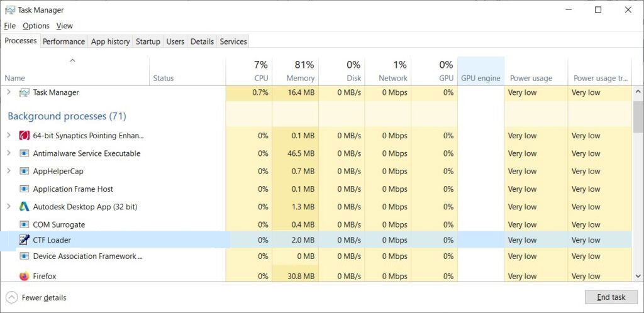Click the Antimalware Service Executable icon
Viewport: 644px width, 313px height.
tap(25, 153)
